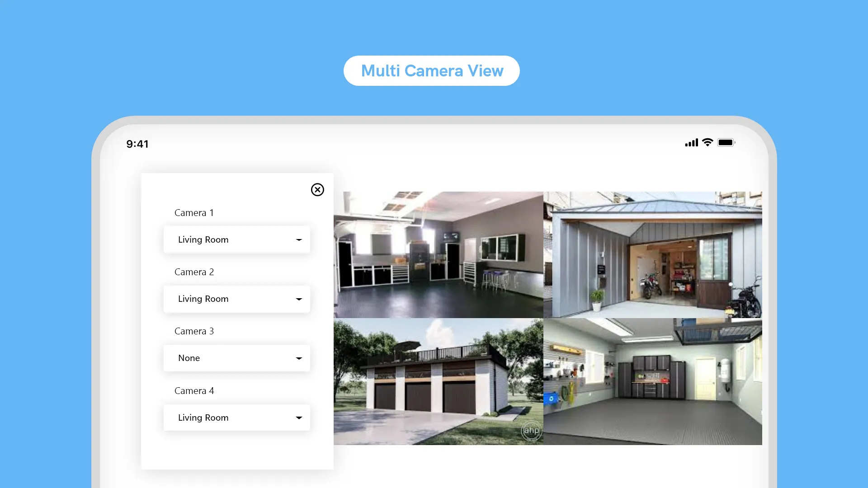Open Camera 3 None dropdown menu

(237, 358)
